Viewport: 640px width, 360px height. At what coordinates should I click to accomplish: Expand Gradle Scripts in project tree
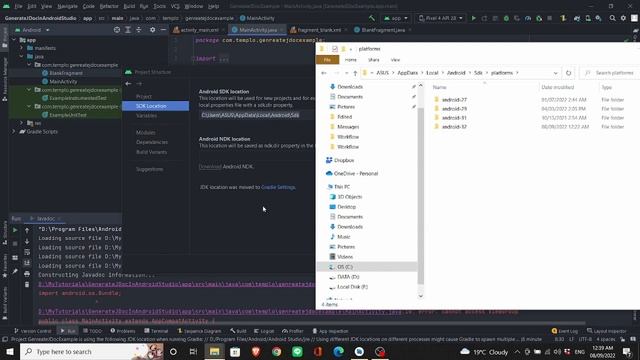(14, 131)
